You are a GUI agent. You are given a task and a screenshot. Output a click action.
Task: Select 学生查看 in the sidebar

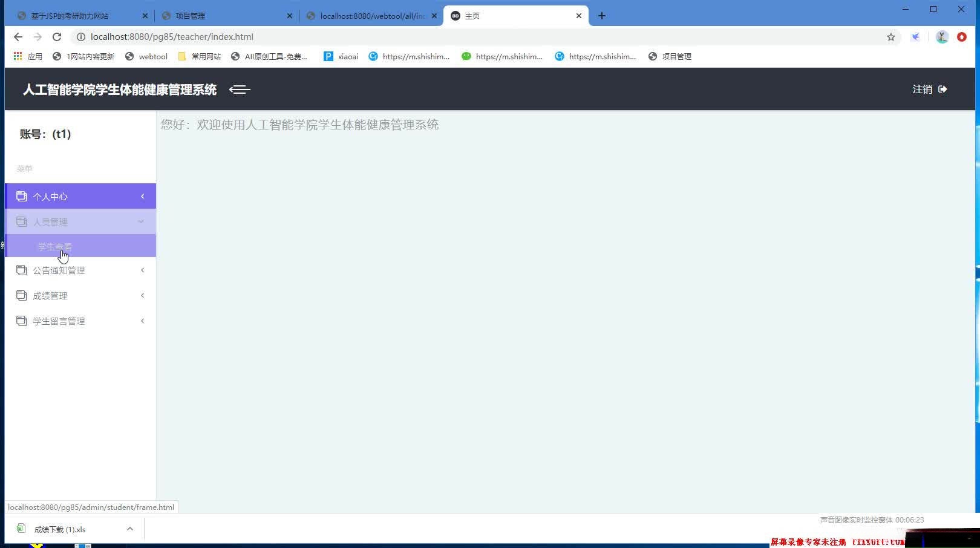54,246
